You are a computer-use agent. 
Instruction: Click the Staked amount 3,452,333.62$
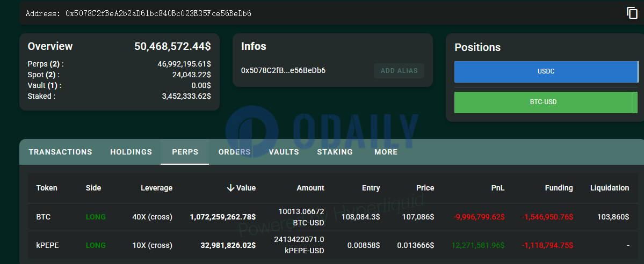(186, 96)
